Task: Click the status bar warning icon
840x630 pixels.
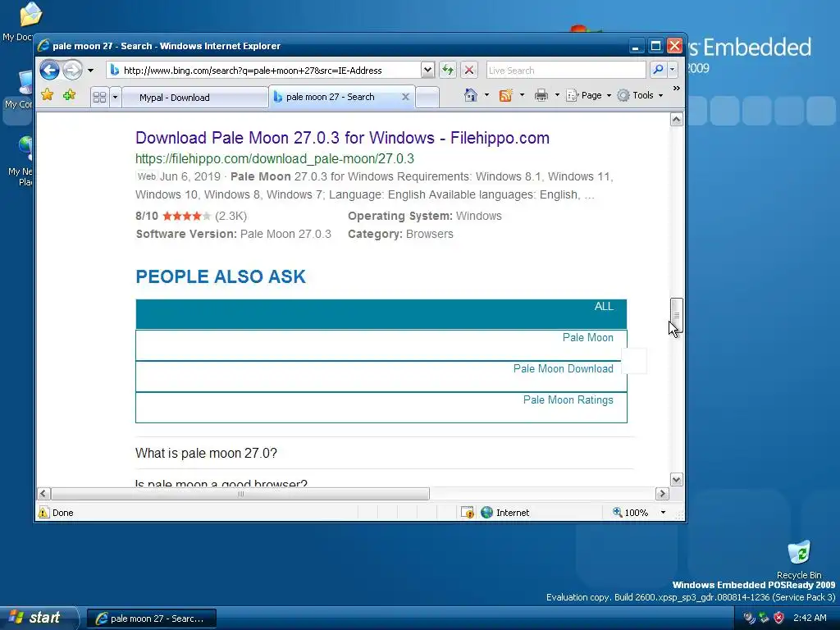Action: [43, 513]
